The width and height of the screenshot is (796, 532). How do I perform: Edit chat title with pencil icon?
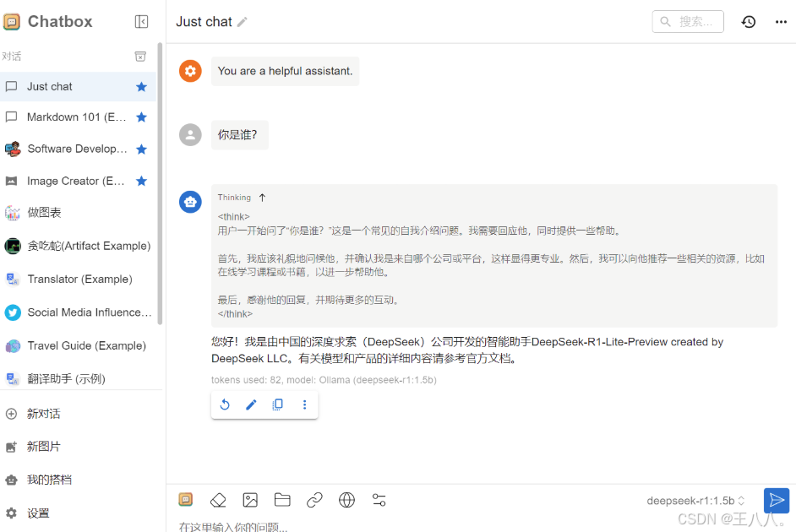pyautogui.click(x=243, y=22)
